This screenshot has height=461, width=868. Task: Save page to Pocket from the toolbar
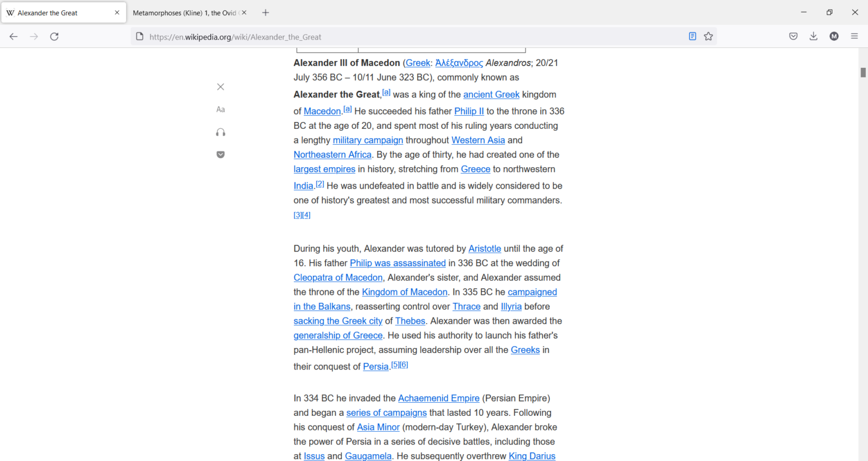point(793,36)
